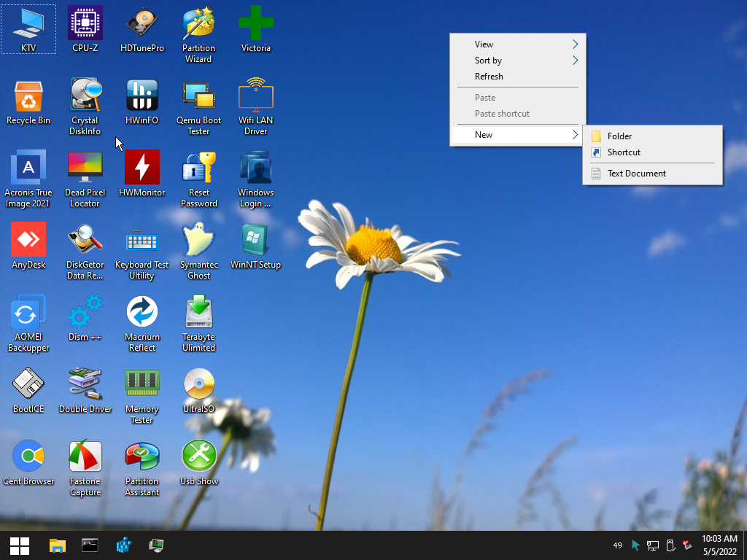This screenshot has width=747, height=560.
Task: Select Text Document in New submenu
Action: coord(636,174)
